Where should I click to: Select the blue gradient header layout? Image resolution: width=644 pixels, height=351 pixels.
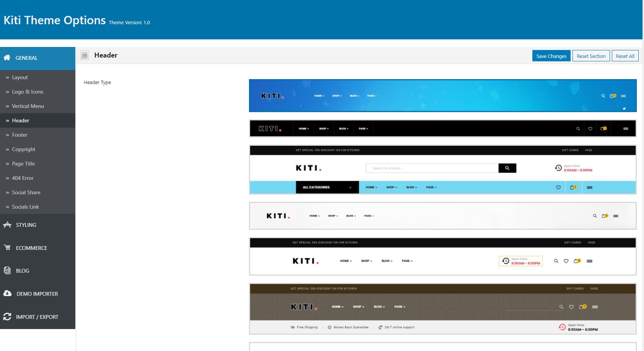click(x=443, y=95)
